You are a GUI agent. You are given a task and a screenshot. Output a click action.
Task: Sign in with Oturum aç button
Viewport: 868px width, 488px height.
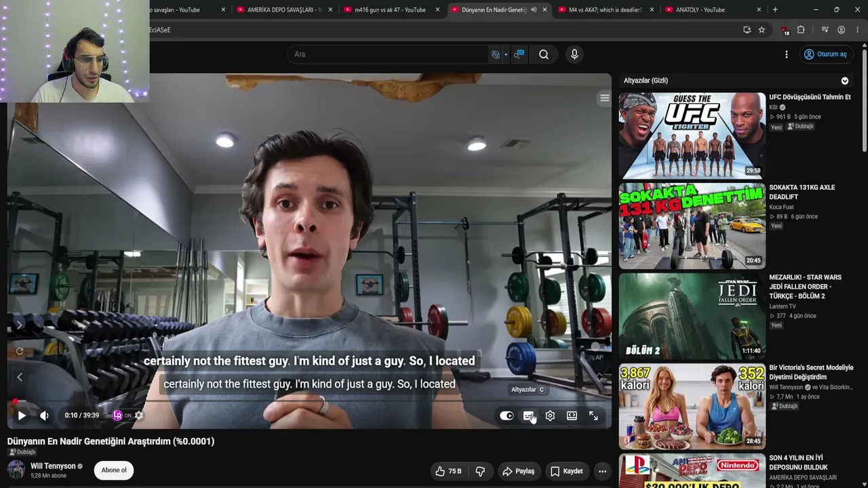825,54
